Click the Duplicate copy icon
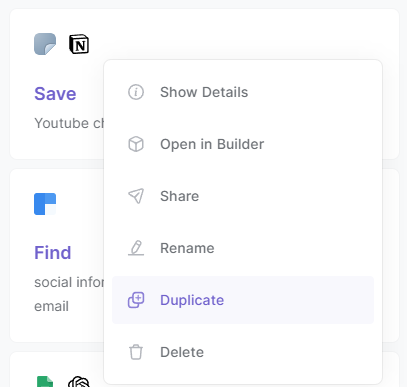 136,300
